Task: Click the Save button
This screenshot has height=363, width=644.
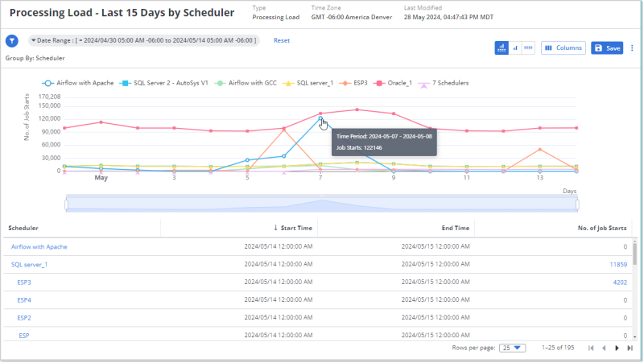Action: [607, 48]
